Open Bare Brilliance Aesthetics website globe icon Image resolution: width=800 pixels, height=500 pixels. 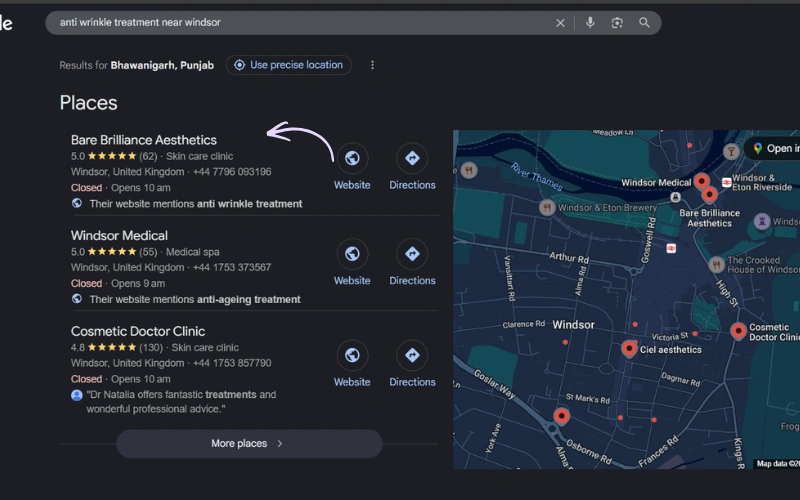point(352,158)
